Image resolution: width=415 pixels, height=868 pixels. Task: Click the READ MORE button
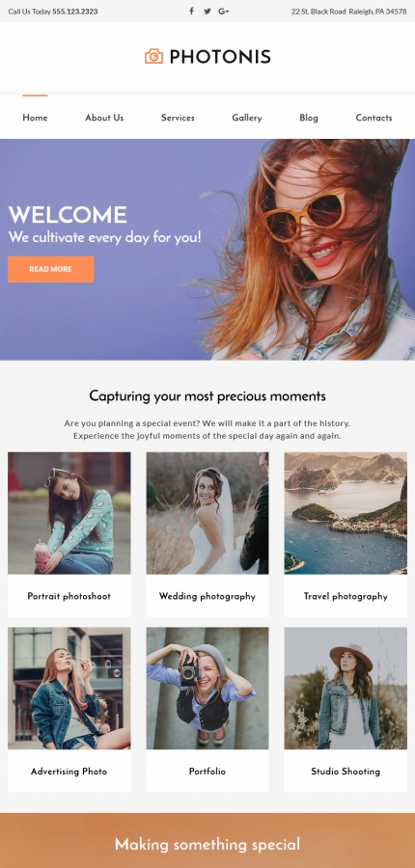(50, 269)
